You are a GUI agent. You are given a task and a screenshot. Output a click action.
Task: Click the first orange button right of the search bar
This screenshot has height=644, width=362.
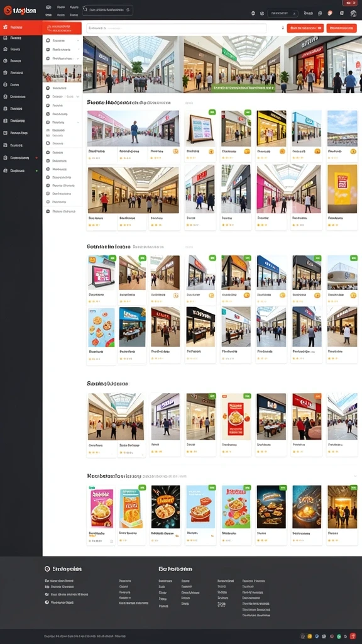tap(305, 28)
